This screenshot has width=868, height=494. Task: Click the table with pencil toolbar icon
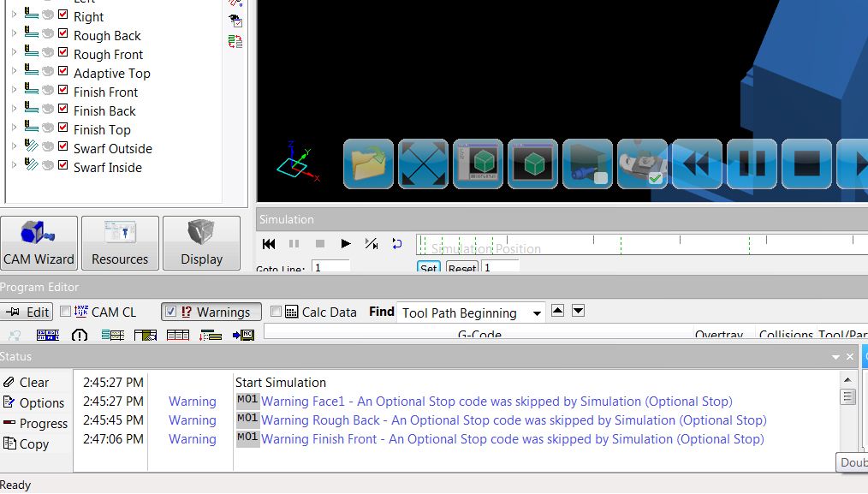145,335
